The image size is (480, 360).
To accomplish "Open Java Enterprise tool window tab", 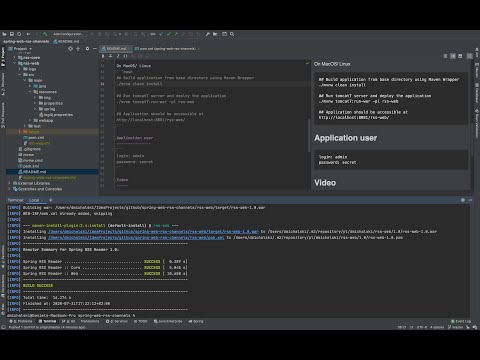I will [x=168, y=321].
